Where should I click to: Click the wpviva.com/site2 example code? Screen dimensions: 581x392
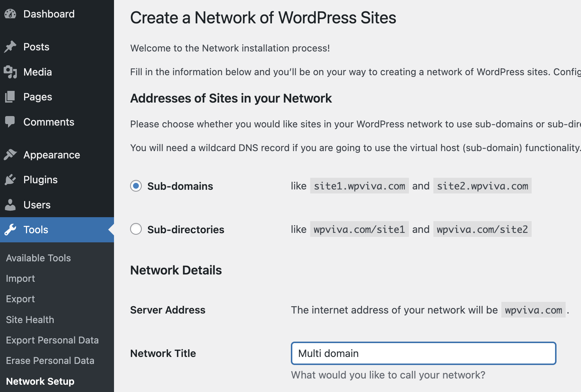point(482,229)
